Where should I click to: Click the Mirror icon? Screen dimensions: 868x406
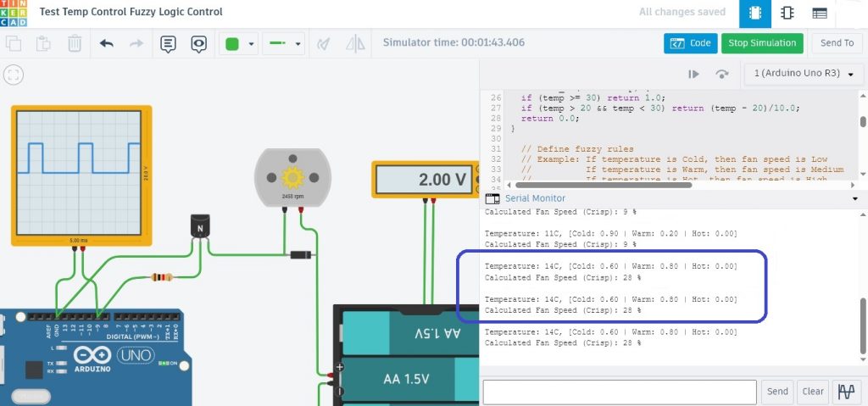coord(354,44)
